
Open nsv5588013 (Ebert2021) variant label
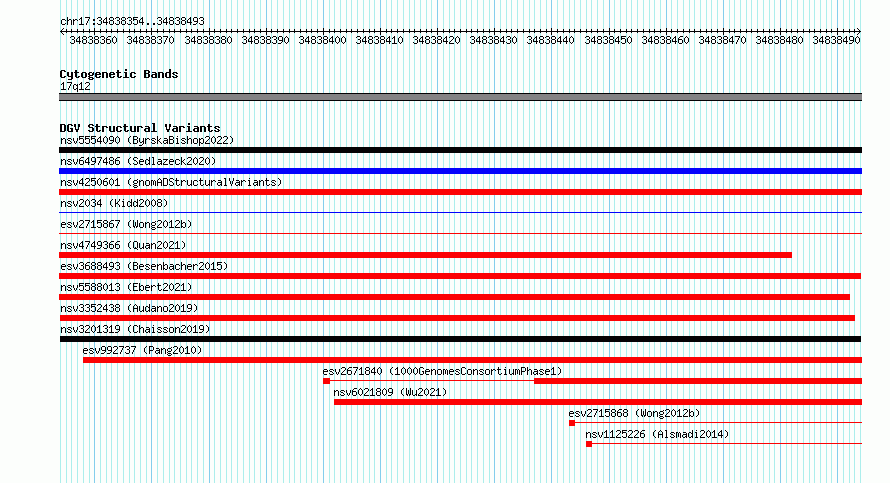[126, 287]
